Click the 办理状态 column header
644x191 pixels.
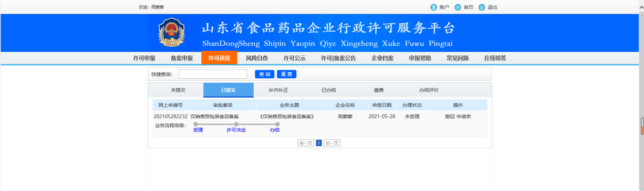[x=412, y=105]
